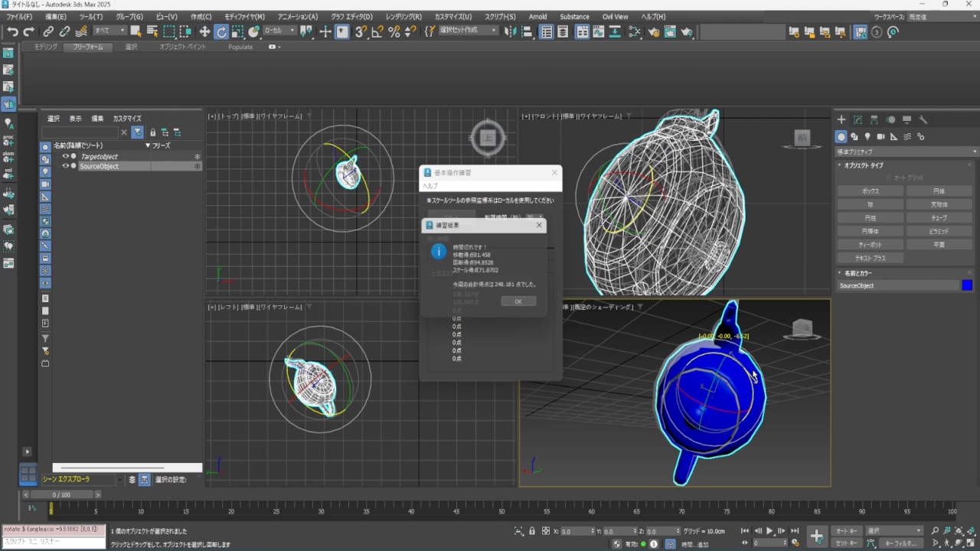Click the ティーポット object type button
The height and width of the screenshot is (551, 980).
point(871,245)
